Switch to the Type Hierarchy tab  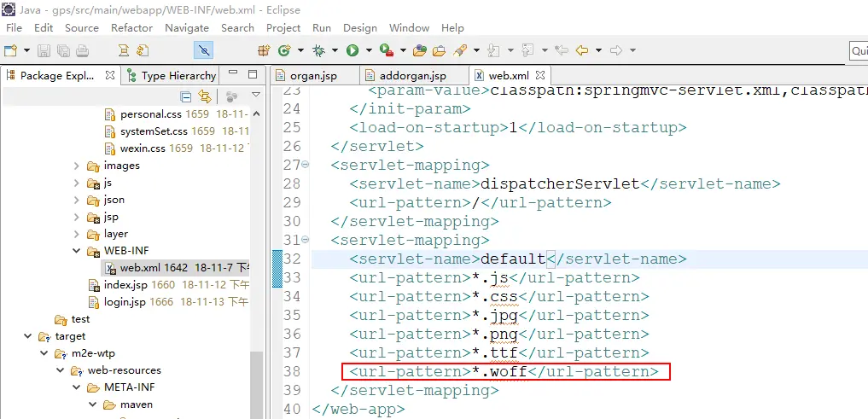[172, 75]
